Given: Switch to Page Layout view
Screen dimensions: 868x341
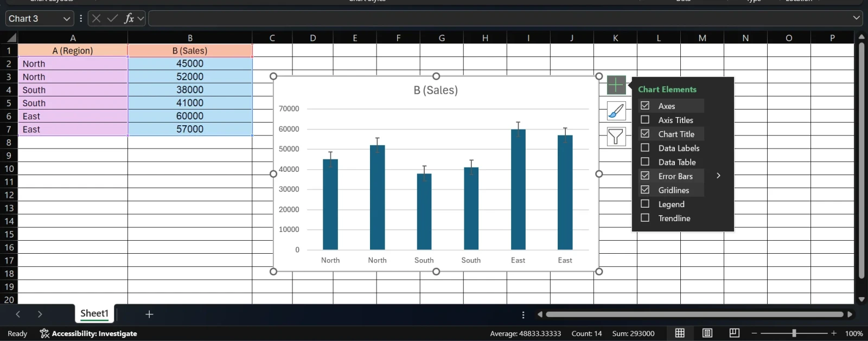Looking at the screenshot, I should coord(707,333).
